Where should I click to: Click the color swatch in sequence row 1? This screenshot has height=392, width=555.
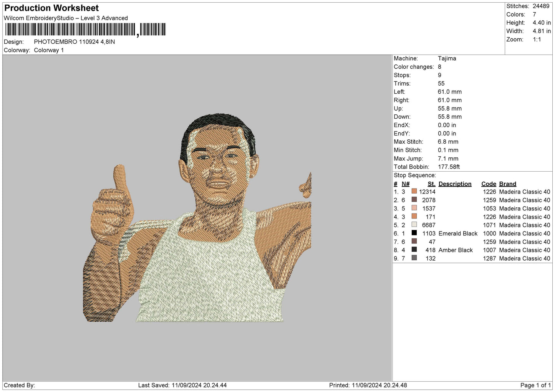(x=414, y=191)
